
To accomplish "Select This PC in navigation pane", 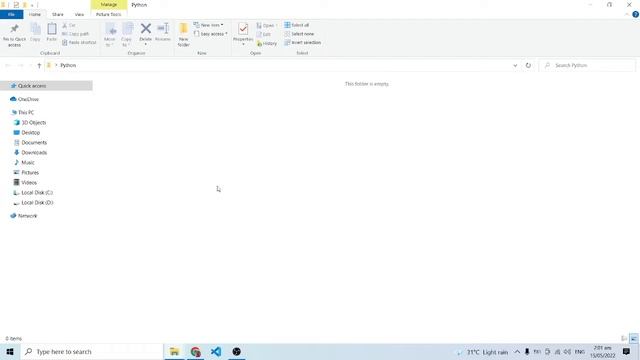I will (22, 112).
